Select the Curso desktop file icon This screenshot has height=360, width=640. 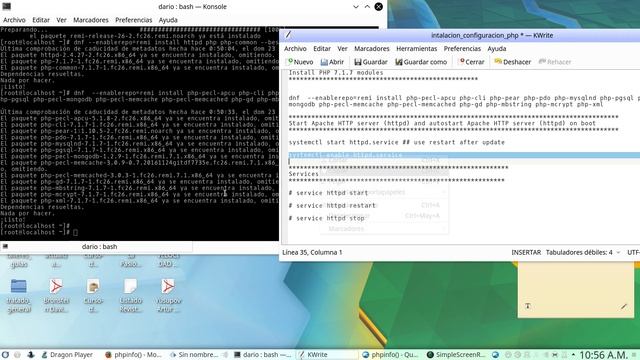coord(93,296)
